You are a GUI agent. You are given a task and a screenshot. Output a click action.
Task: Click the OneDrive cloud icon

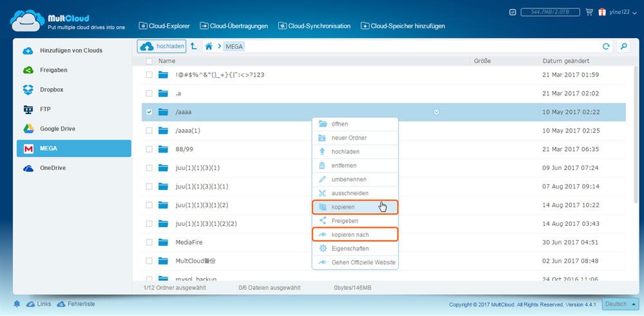click(28, 168)
